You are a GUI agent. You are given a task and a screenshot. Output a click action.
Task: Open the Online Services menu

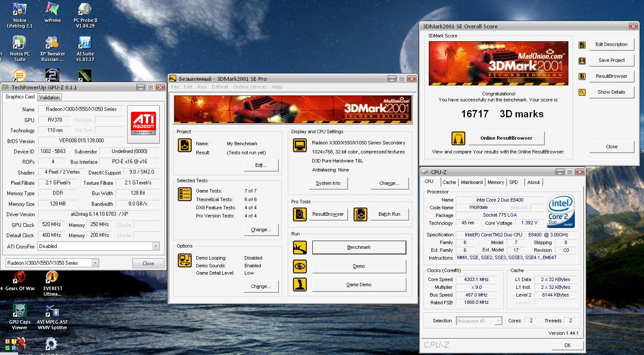click(x=250, y=87)
